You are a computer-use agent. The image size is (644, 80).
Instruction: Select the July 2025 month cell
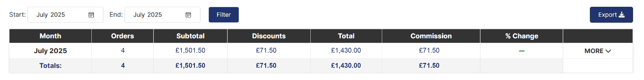tap(50, 51)
